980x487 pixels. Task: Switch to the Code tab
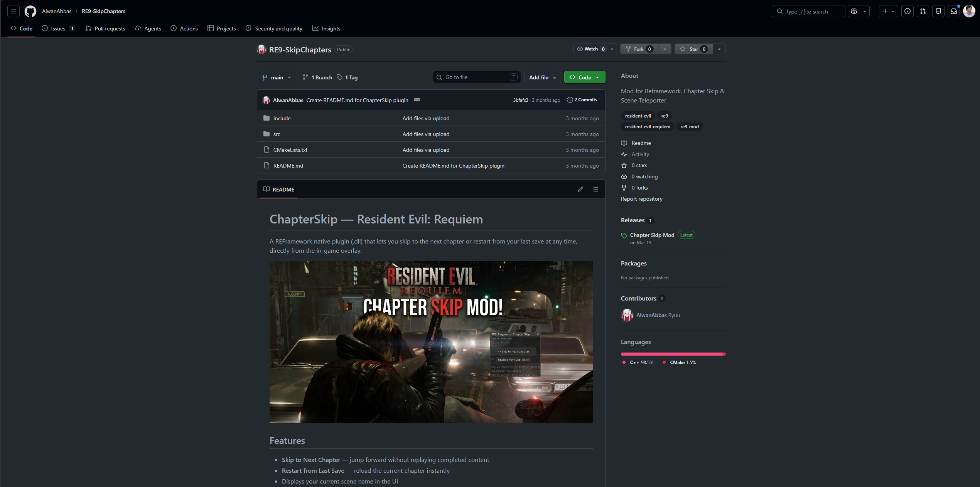pyautogui.click(x=22, y=29)
